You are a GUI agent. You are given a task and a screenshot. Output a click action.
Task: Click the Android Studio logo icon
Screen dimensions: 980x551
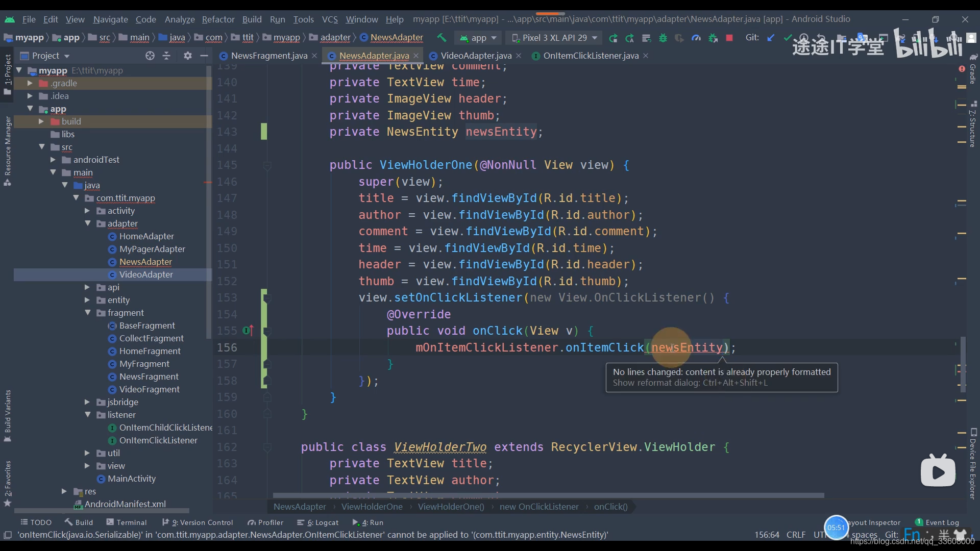[10, 19]
